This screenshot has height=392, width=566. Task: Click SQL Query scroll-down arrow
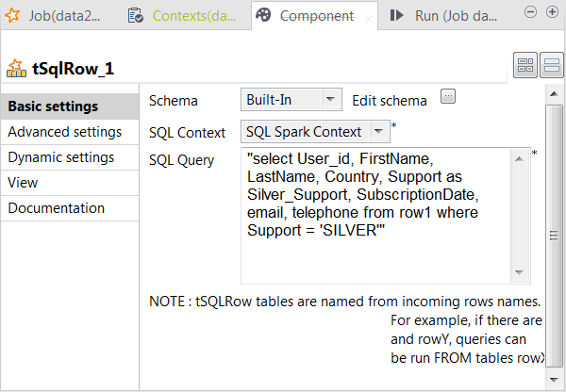point(519,273)
